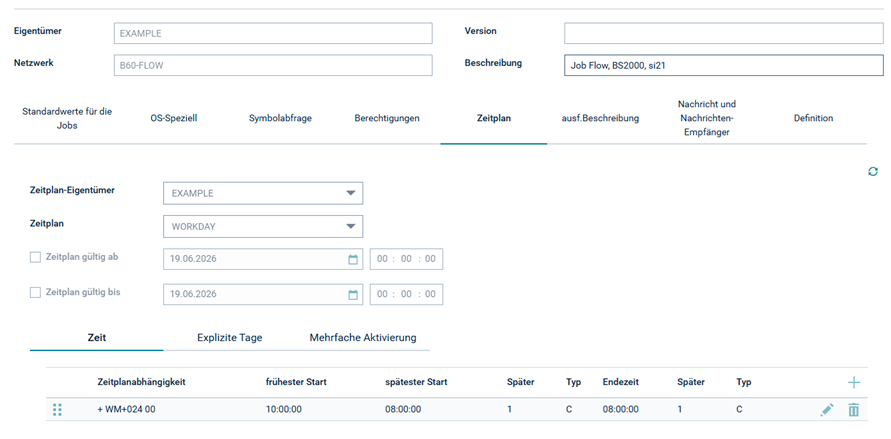Image resolution: width=891 pixels, height=439 pixels.
Task: Click the Endezeit column header
Action: coord(621,382)
